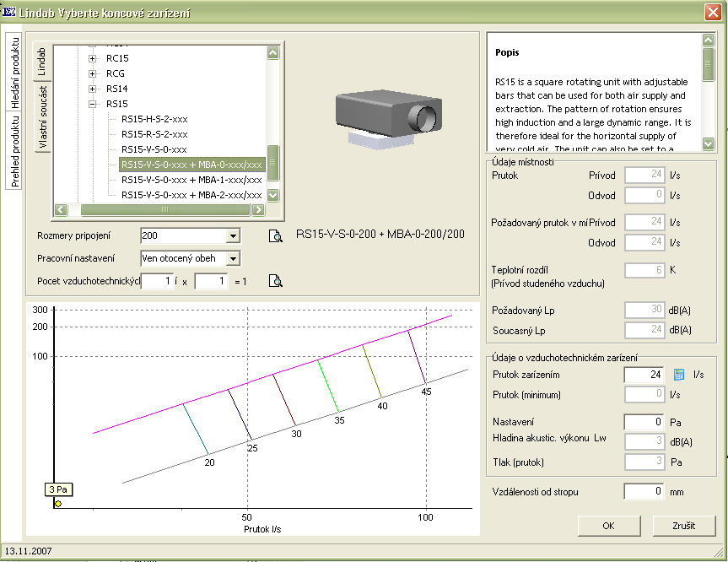Image resolution: width=728 pixels, height=562 pixels.
Task: Open calculator icon next to Prutok zarízením
Action: [x=679, y=375]
